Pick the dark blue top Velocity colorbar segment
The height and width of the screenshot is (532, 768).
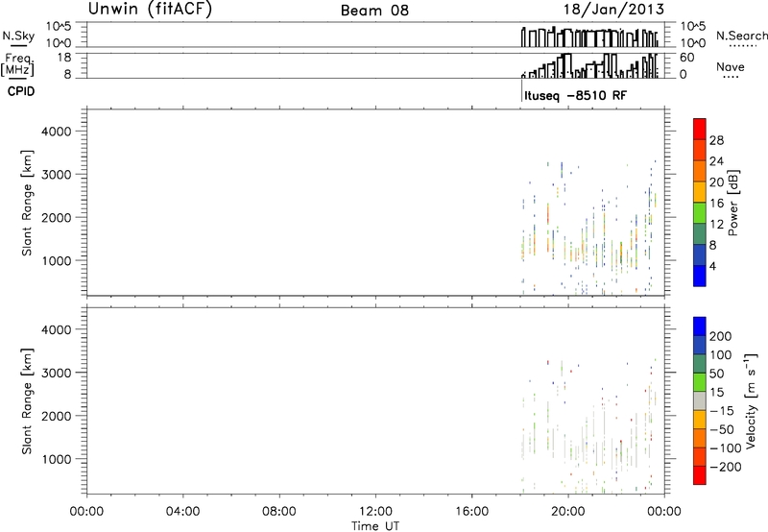pos(700,326)
